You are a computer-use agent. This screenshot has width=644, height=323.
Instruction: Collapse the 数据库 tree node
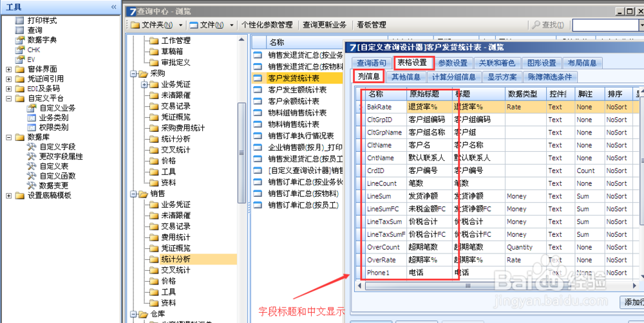8,137
